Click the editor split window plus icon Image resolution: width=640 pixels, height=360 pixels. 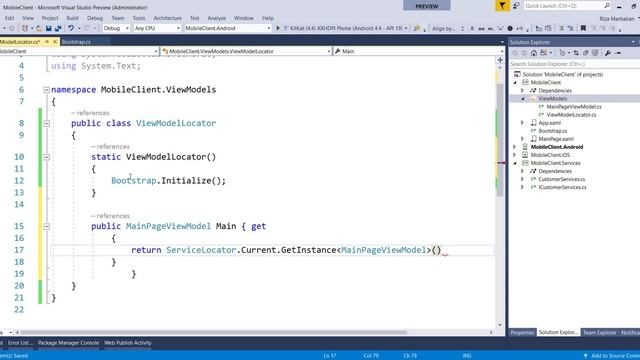pyautogui.click(x=500, y=60)
